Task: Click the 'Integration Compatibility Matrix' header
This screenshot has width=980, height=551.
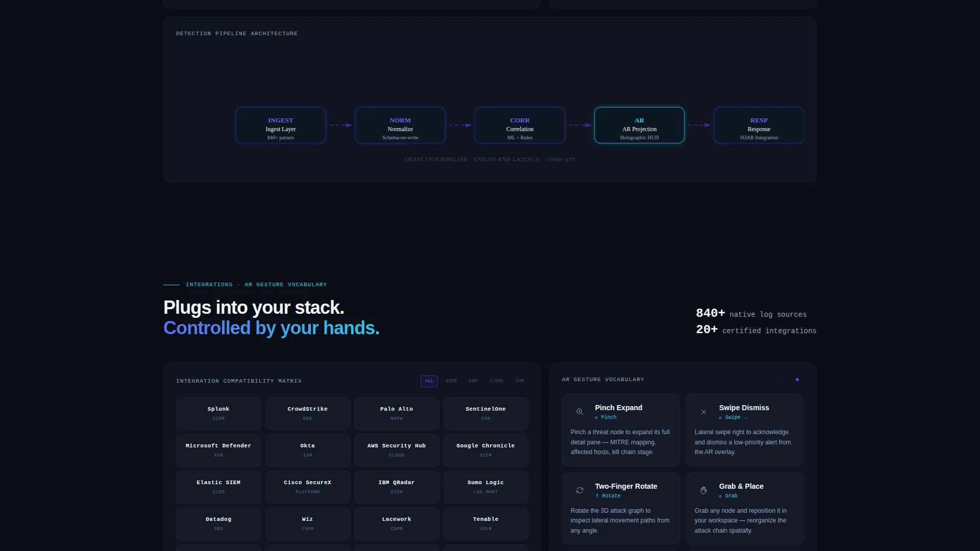Action: [x=239, y=381]
